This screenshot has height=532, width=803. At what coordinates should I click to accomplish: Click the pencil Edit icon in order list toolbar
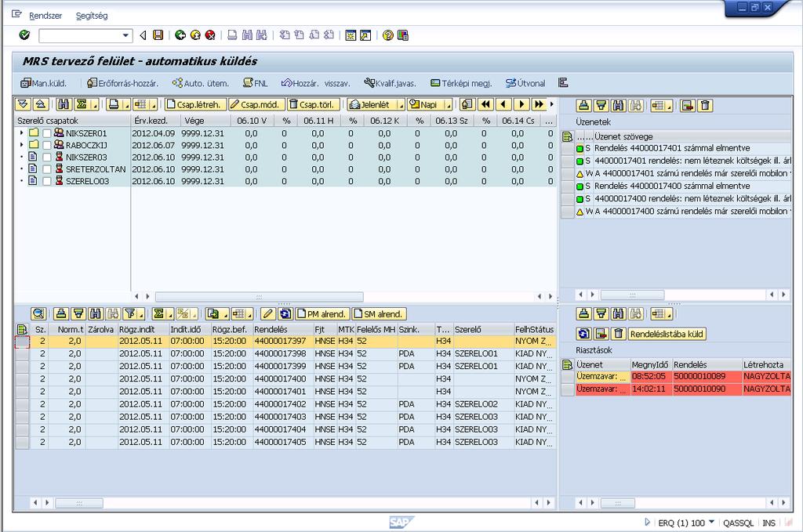pos(267,314)
